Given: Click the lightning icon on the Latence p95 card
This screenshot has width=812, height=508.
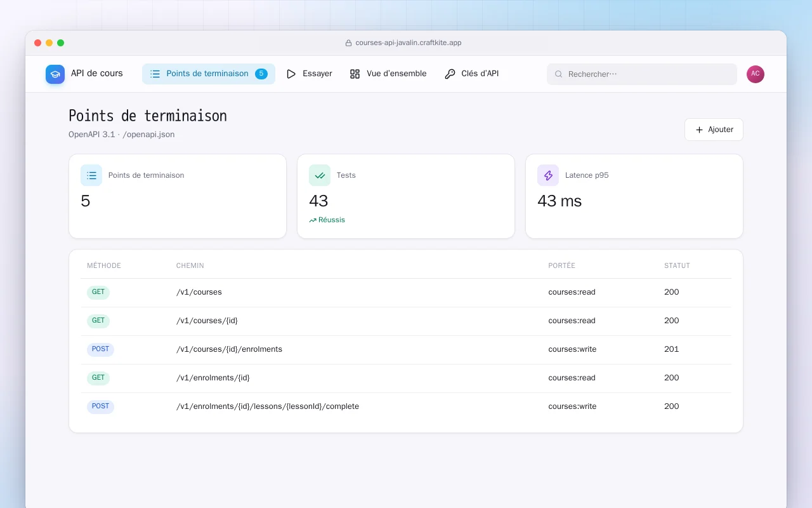Looking at the screenshot, I should [x=548, y=175].
